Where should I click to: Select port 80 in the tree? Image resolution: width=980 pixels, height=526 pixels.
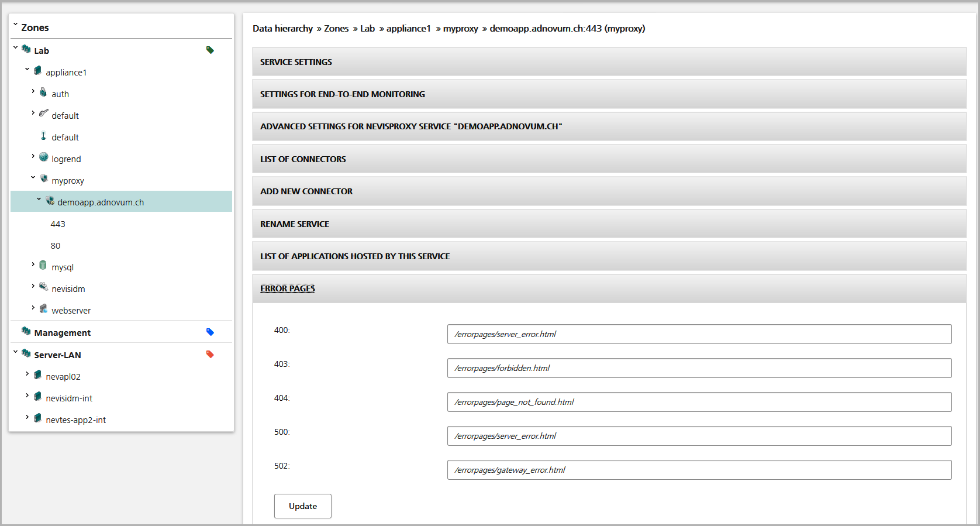[x=56, y=246]
